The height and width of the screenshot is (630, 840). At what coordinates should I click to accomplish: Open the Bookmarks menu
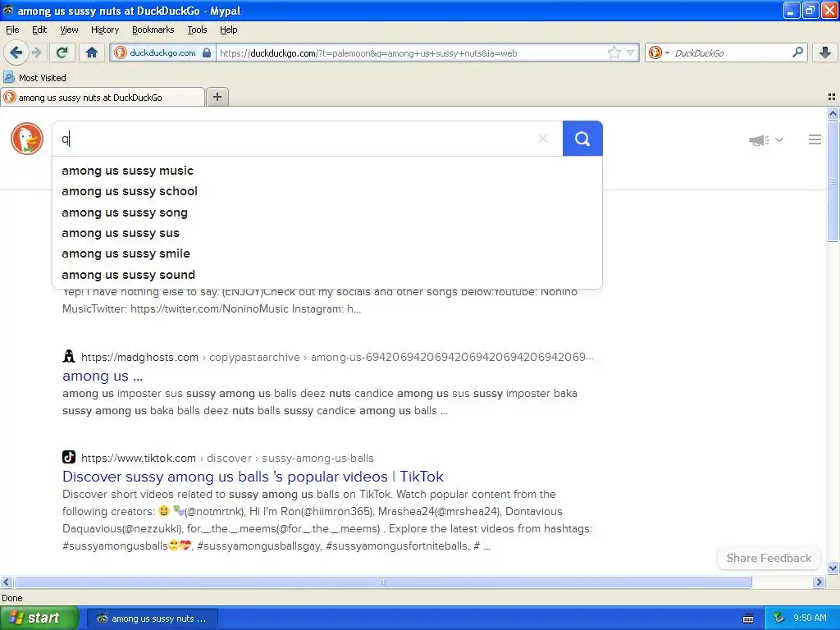click(153, 30)
